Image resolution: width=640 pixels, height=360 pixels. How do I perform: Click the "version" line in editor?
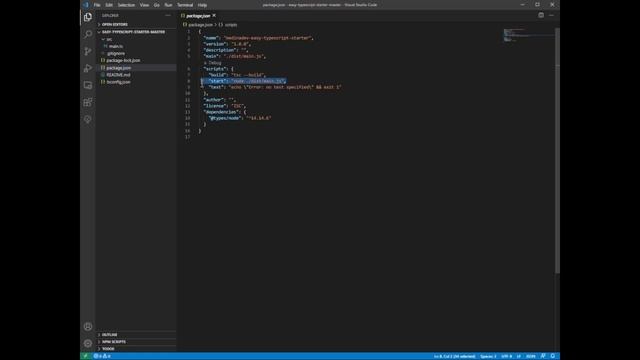227,44
